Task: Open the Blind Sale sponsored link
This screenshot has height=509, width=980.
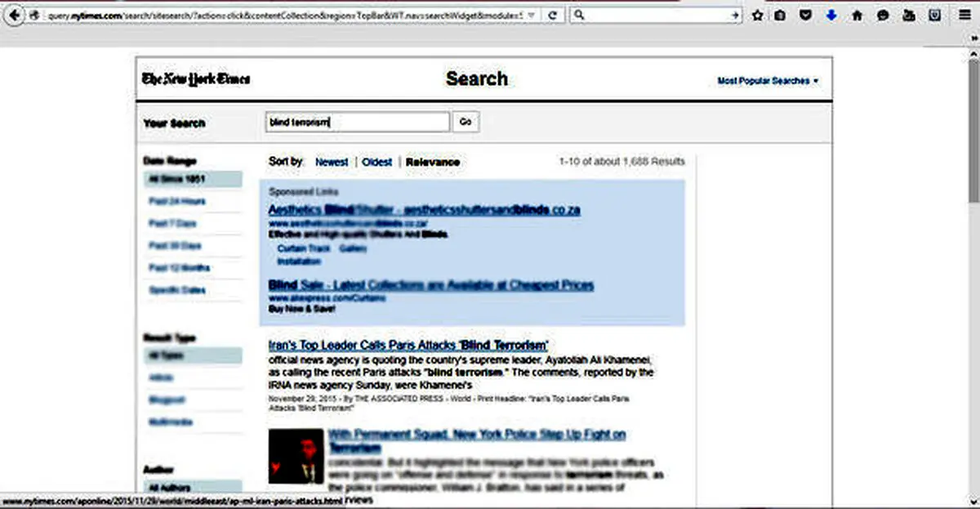Action: (x=431, y=285)
